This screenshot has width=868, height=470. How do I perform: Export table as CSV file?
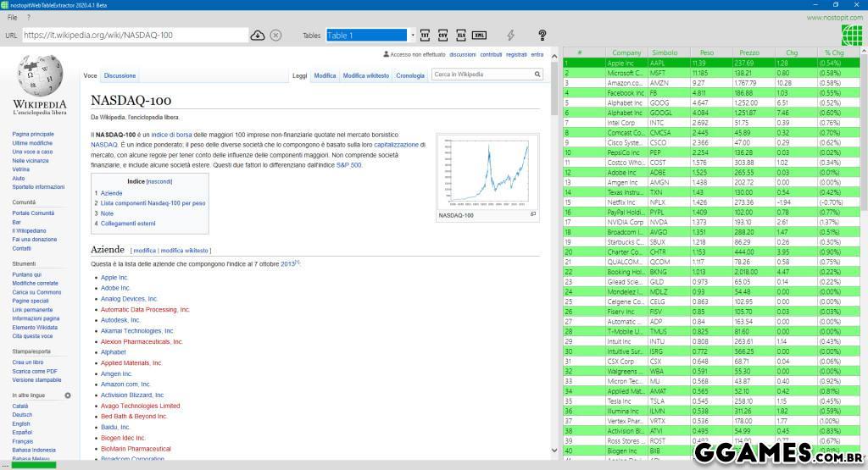click(442, 35)
